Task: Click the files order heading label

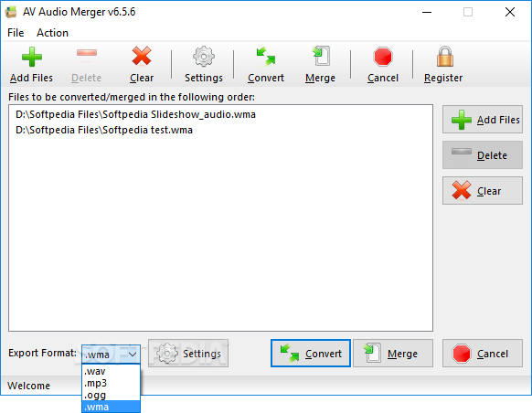Action: [x=132, y=97]
